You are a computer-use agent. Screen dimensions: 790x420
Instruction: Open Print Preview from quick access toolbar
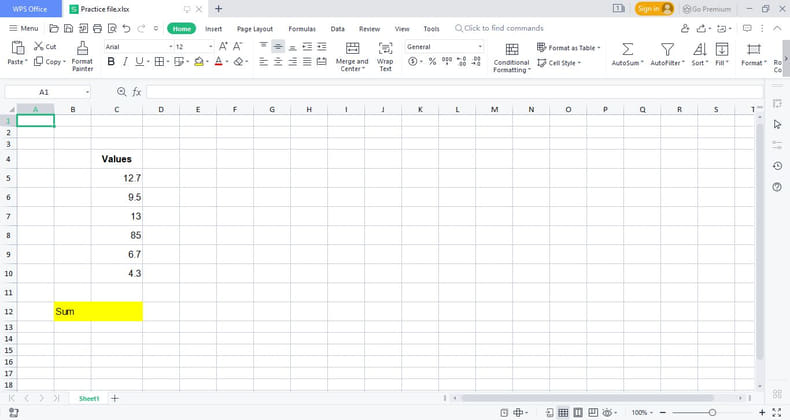[x=112, y=29]
